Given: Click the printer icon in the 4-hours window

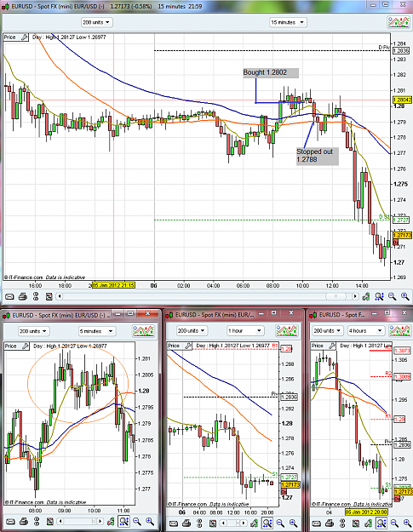Looking at the screenshot, I should point(330,523).
